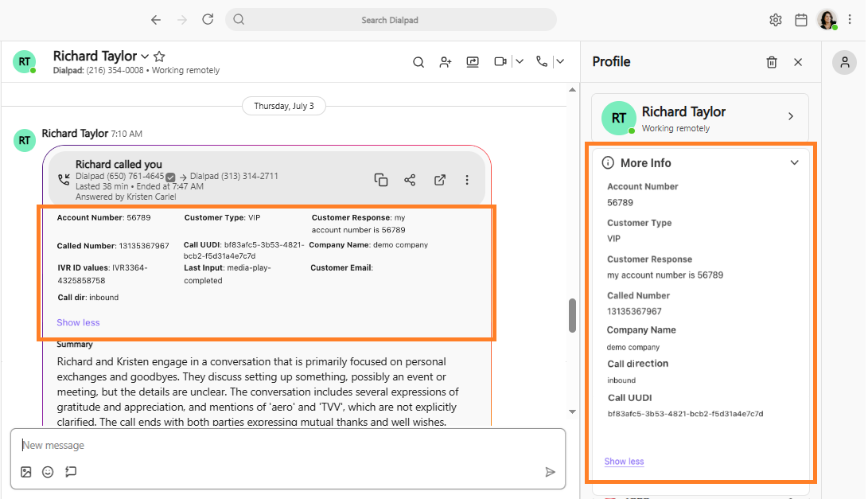Click the verified badge after (650) 761-4645
The height and width of the screenshot is (499, 868).
tap(170, 177)
